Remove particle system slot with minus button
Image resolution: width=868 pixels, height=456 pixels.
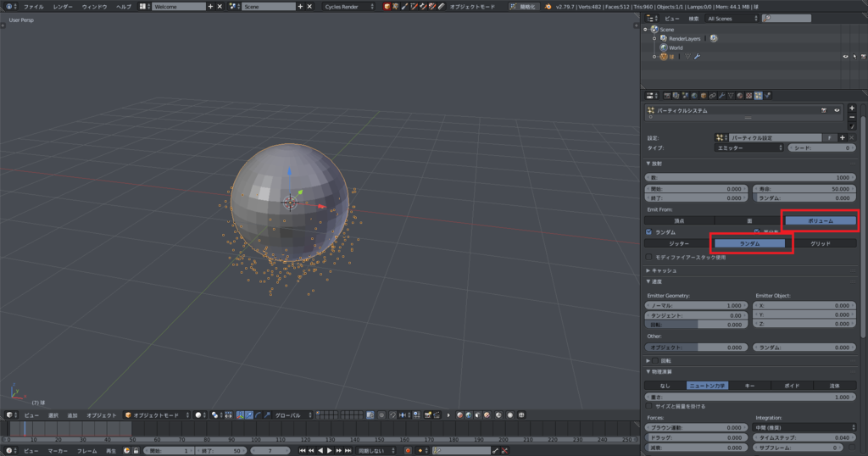[x=852, y=117]
